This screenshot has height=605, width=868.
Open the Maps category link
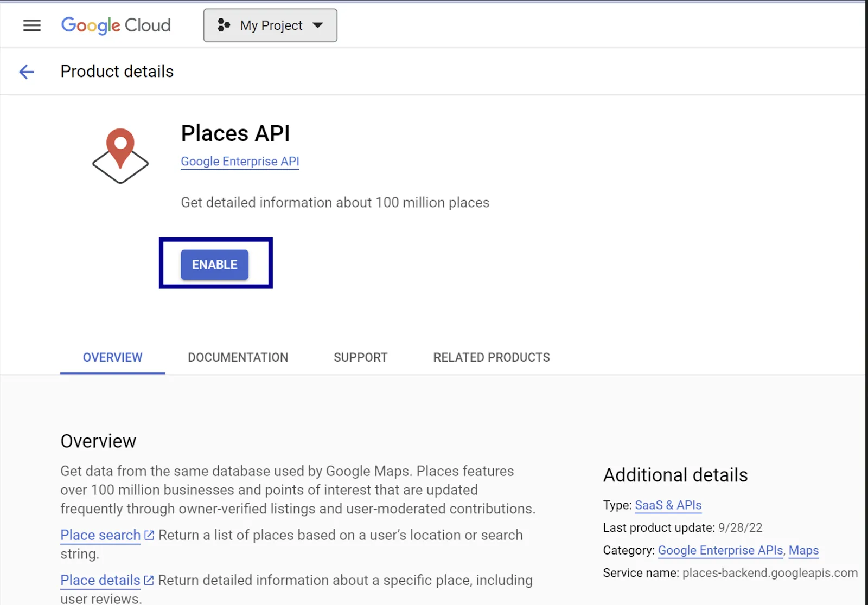(x=803, y=550)
